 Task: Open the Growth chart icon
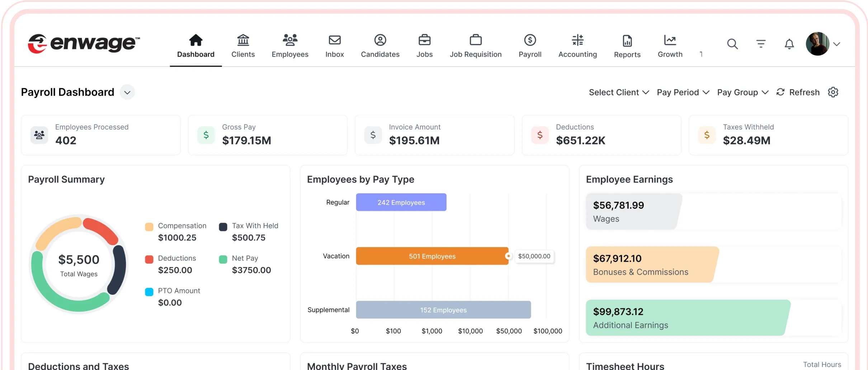[x=670, y=40]
